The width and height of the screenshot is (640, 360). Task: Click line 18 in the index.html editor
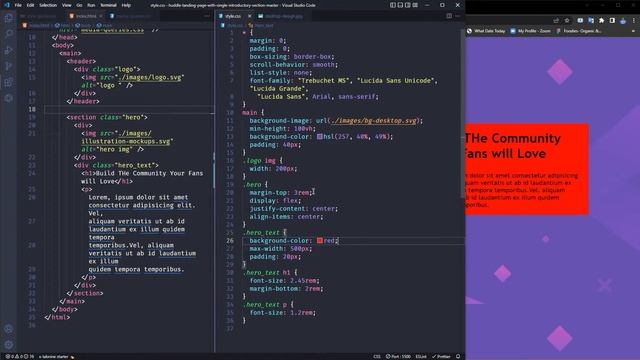pos(129,109)
